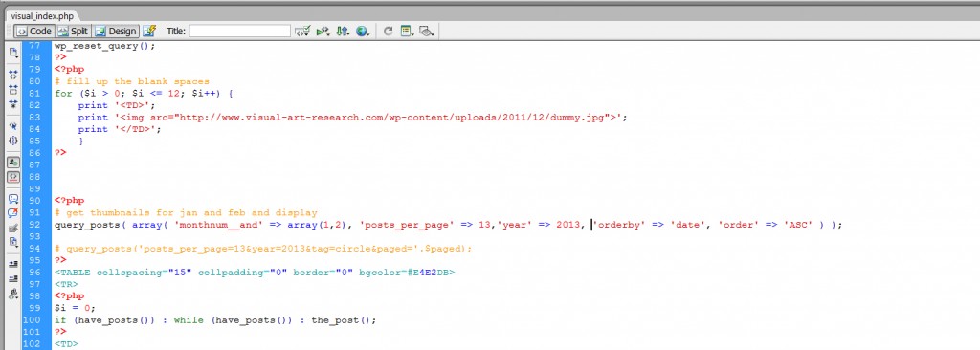Switch to Design view
This screenshot has height=350, width=980.
pyautogui.click(x=116, y=31)
